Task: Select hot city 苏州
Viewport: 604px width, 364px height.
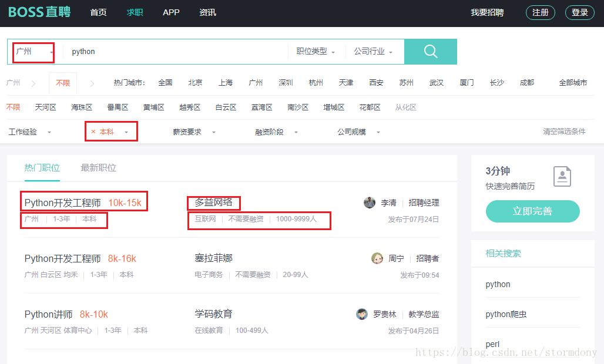Action: tap(407, 83)
